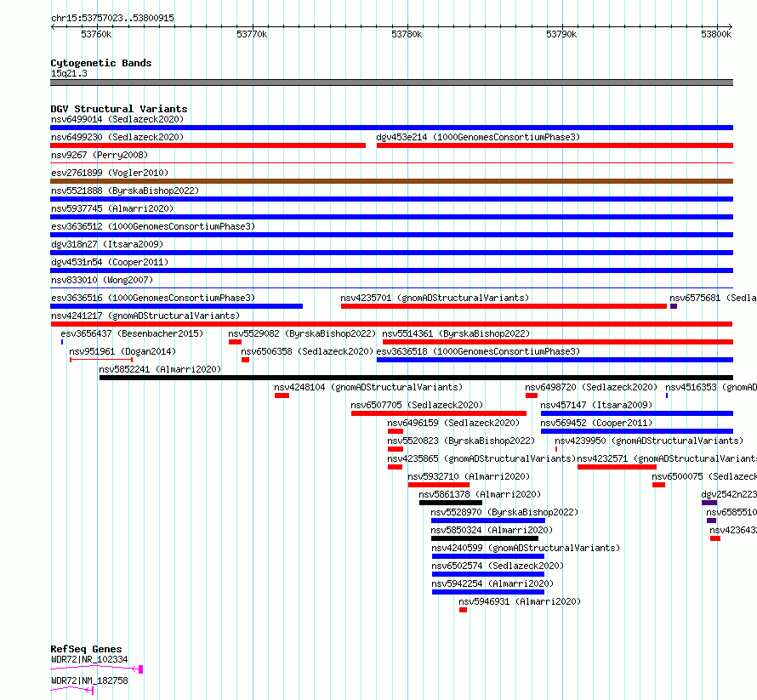Select the nsv5520823 (ByrskaBishop2022) label

tap(461, 441)
